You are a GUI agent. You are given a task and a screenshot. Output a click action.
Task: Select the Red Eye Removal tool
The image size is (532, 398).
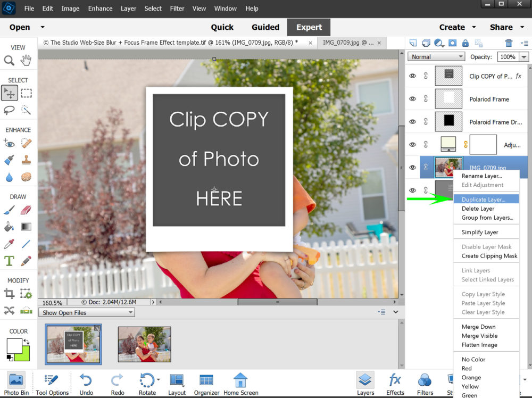click(x=9, y=143)
